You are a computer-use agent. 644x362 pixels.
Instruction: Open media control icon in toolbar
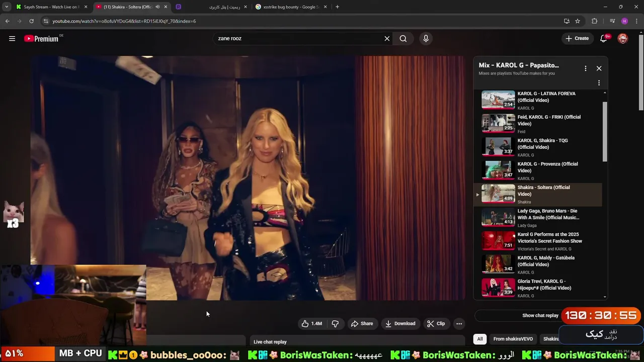point(612,21)
